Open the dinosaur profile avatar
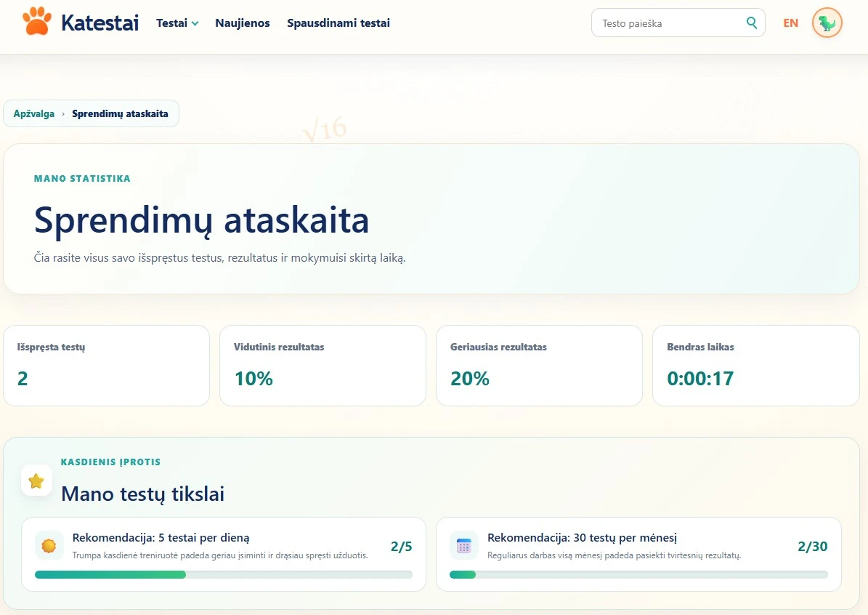 coord(827,23)
